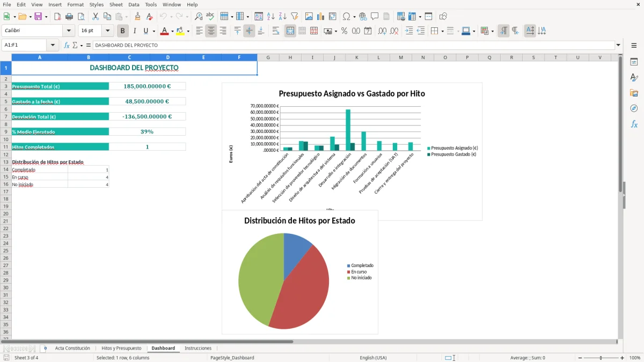
Task: Toggle Align Left
Action: click(199, 31)
